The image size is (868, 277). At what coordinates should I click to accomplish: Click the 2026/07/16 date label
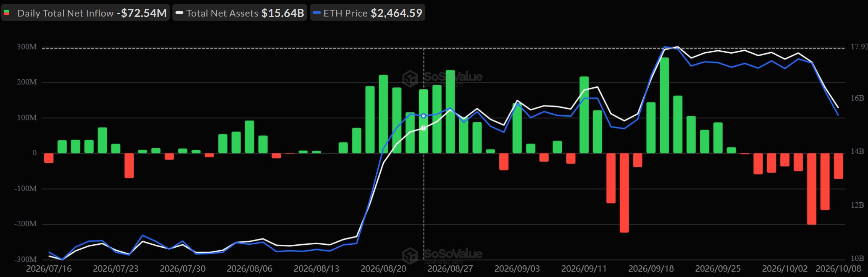[49, 269]
